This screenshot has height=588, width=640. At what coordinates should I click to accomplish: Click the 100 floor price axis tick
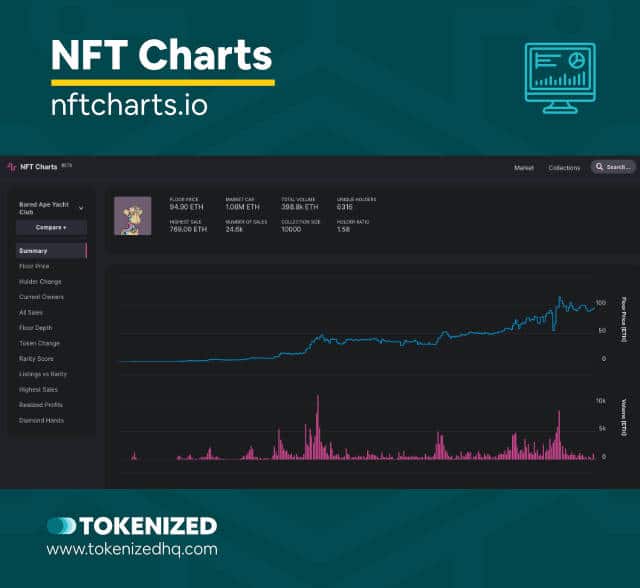[601, 303]
